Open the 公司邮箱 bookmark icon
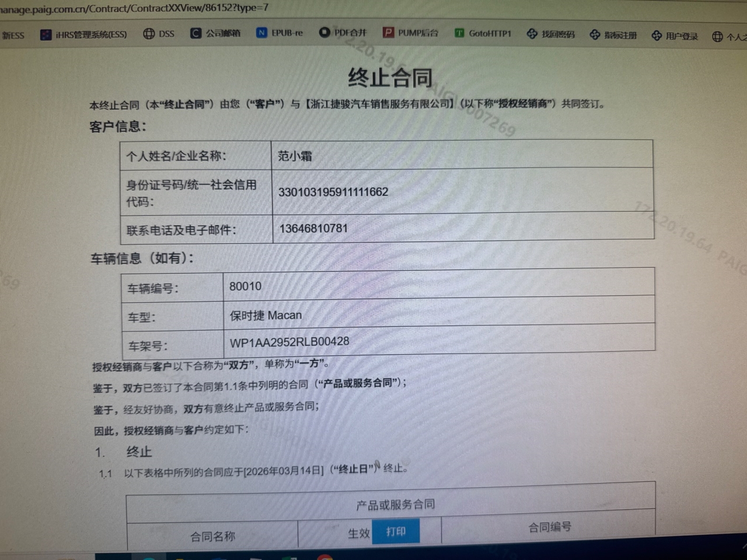Image resolution: width=747 pixels, height=560 pixels. coord(196,33)
